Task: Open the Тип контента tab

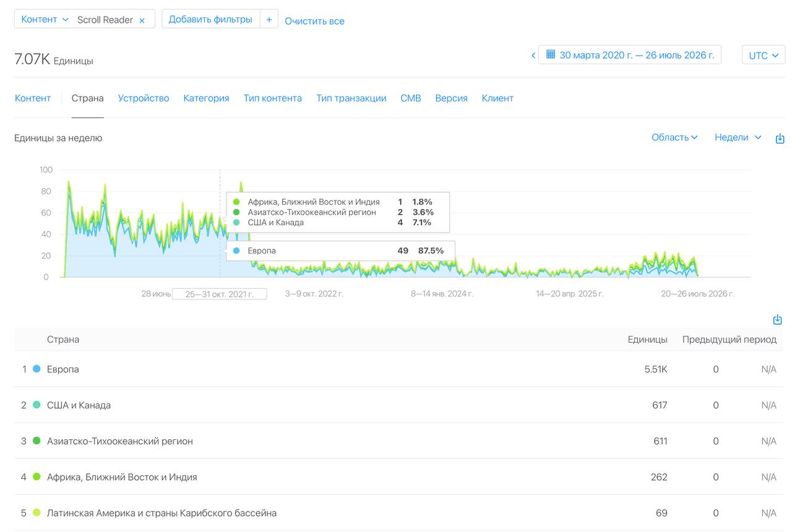Action: [x=273, y=98]
